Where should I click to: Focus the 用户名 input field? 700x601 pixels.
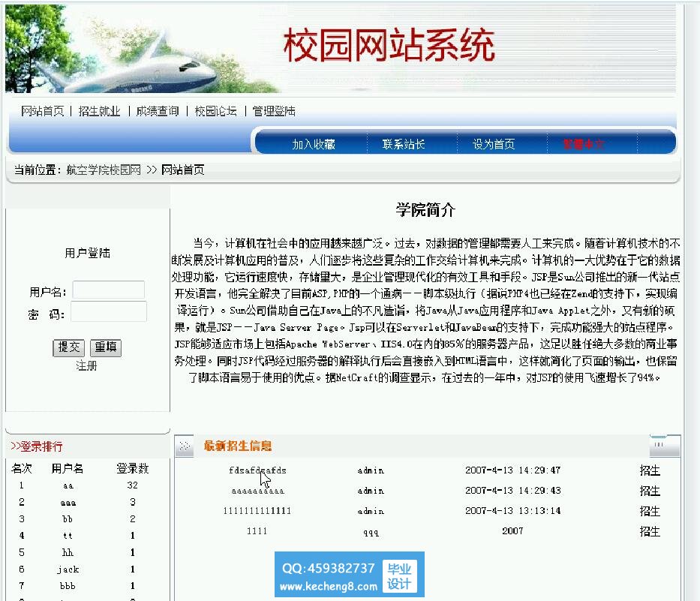[x=108, y=290]
